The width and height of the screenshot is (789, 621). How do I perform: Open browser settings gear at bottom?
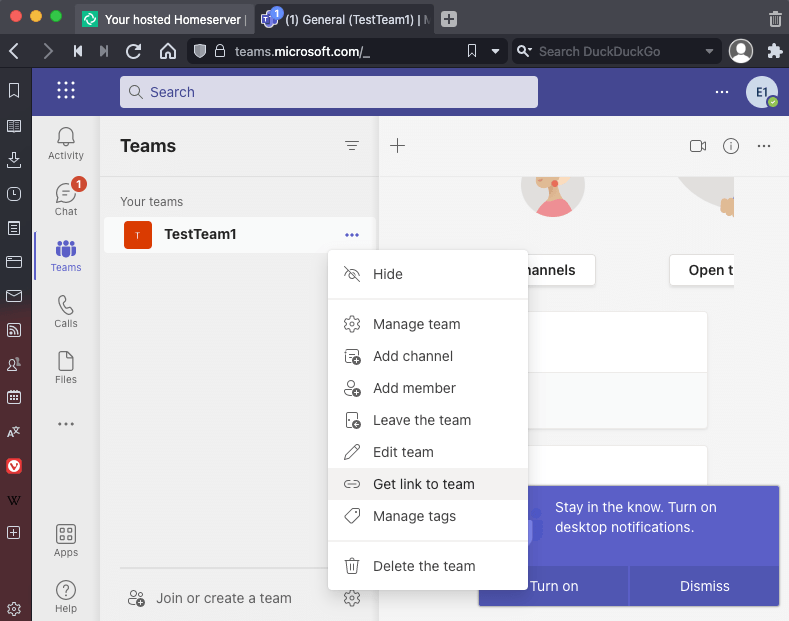[x=14, y=608]
